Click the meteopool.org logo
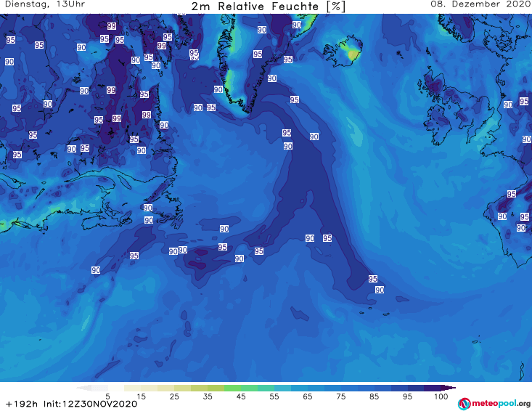The height and width of the screenshot is (411, 532). click(494, 404)
